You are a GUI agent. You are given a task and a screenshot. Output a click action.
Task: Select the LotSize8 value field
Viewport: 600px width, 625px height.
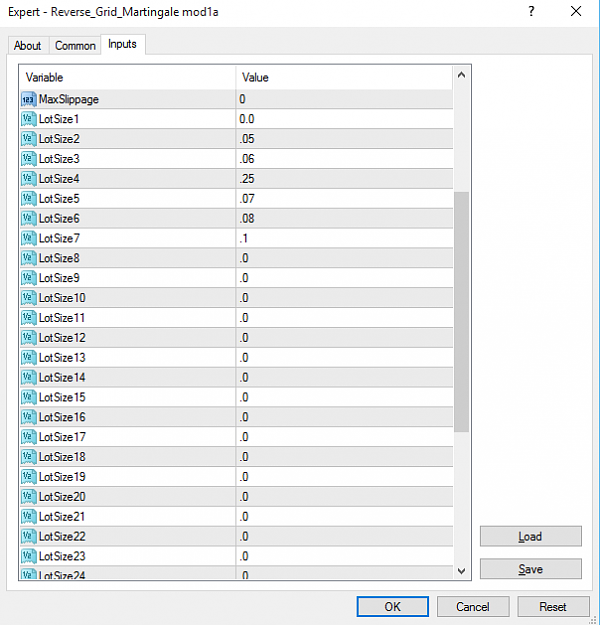[x=344, y=258]
